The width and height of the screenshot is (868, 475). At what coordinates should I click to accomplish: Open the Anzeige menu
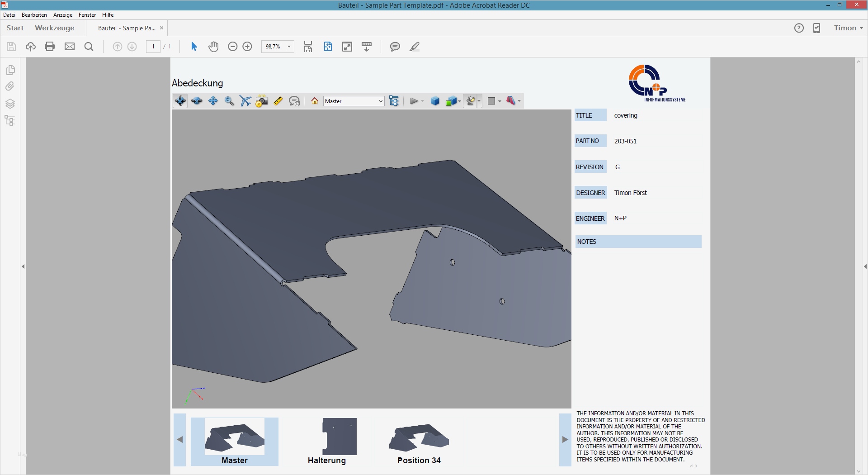click(x=63, y=15)
